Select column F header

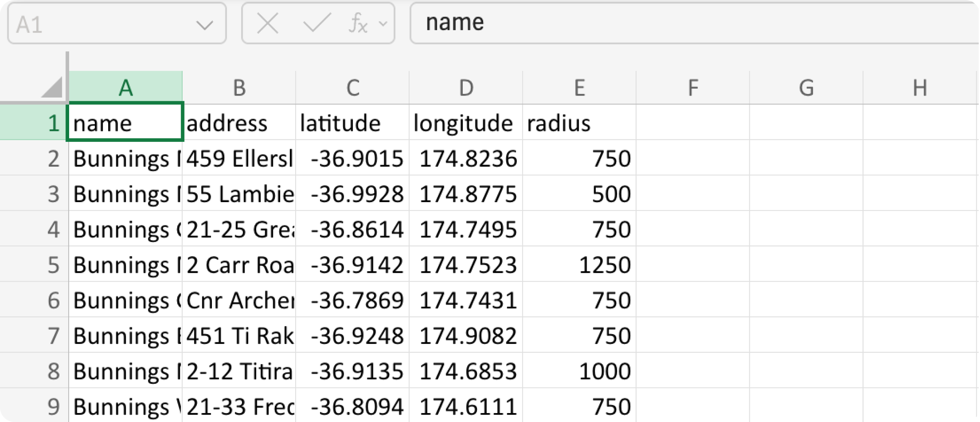pyautogui.click(x=693, y=87)
